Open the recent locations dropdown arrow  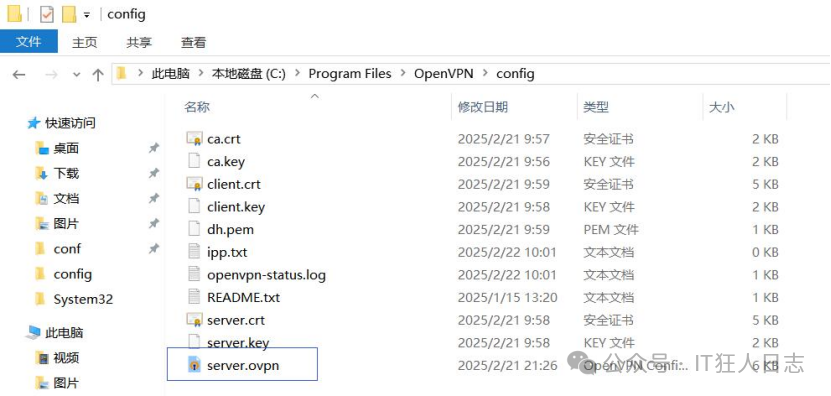click(77, 75)
